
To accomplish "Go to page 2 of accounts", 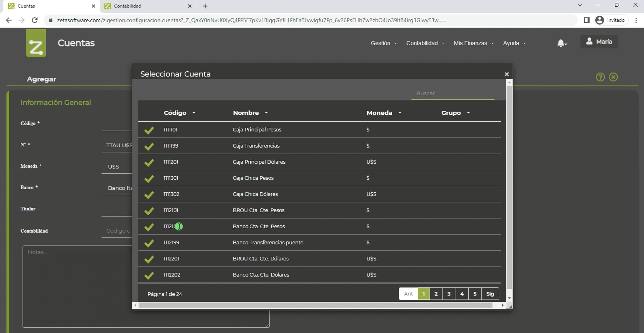I will (436, 294).
